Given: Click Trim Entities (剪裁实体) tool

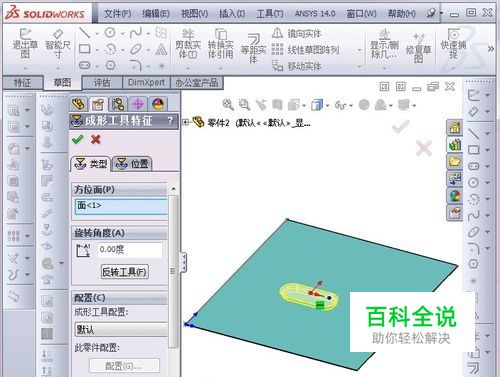Looking at the screenshot, I should [188, 44].
